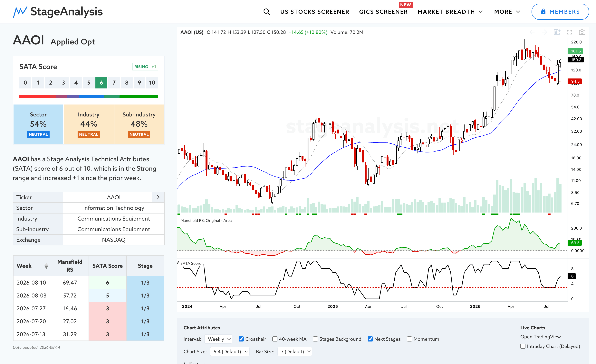The width and height of the screenshot is (596, 364).
Task: Click the Week column header
Action: click(32, 266)
